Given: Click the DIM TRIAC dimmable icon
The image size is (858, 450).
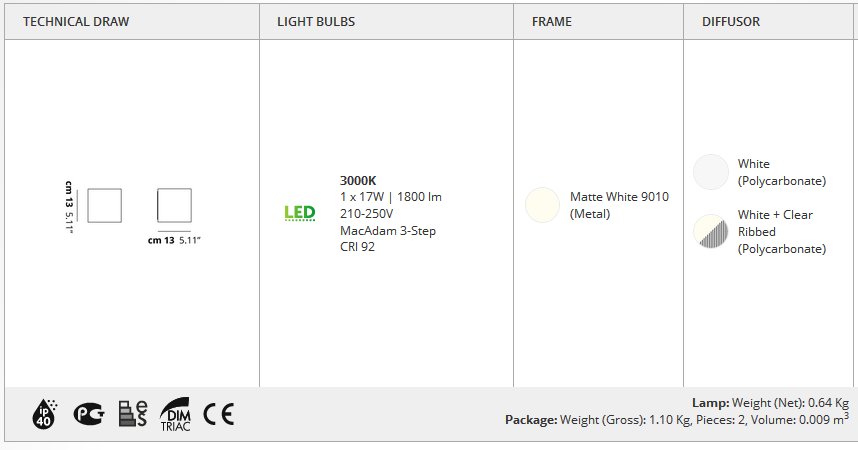Looking at the screenshot, I should 176,414.
